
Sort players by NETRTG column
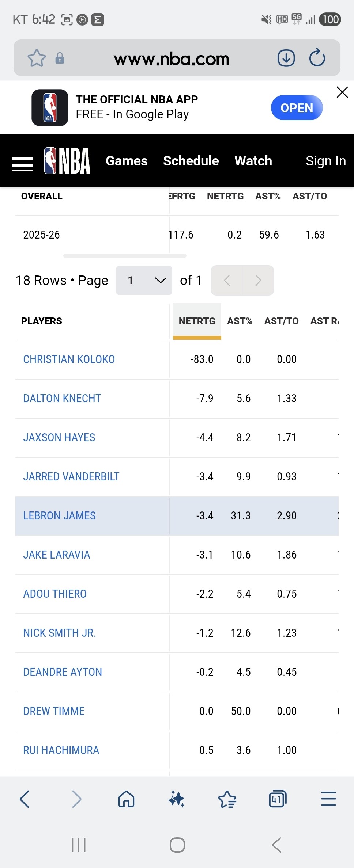pyautogui.click(x=197, y=321)
